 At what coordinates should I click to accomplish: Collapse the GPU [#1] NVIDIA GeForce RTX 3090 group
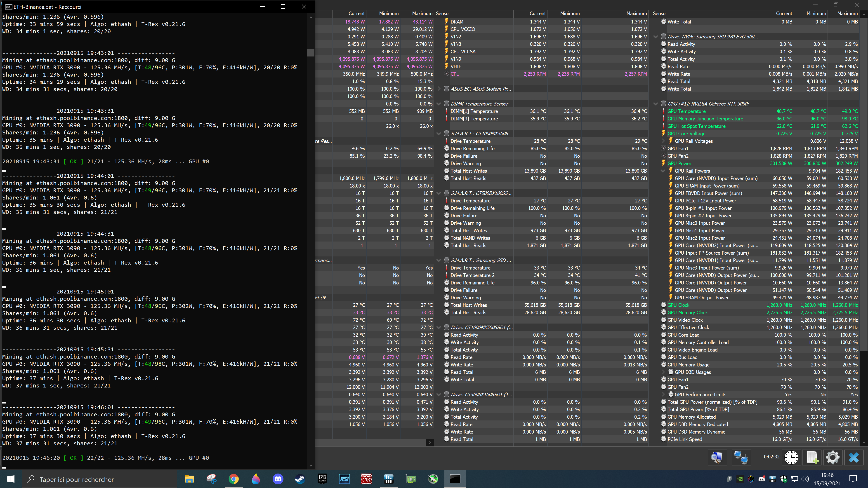(656, 104)
